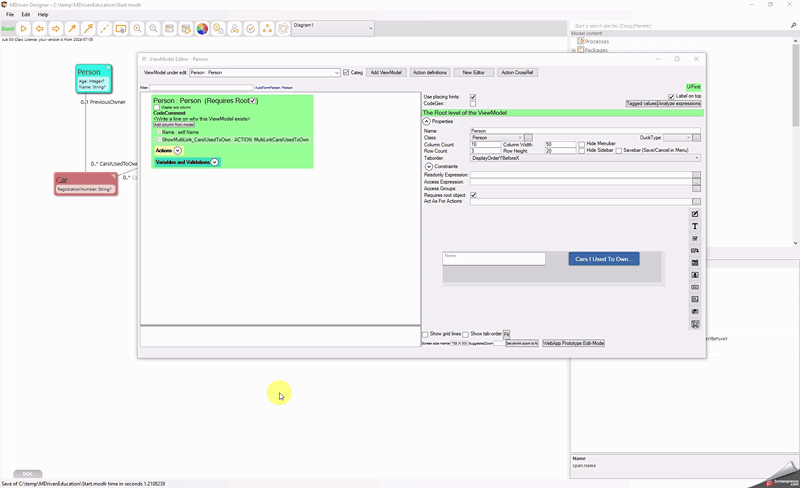The width and height of the screenshot is (800, 488).
Task: Select the text 'T' widget icon
Action: pos(695,227)
